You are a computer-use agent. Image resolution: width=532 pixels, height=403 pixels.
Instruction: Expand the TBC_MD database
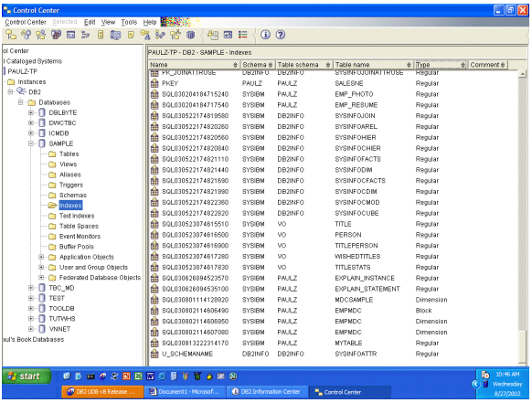pos(31,288)
